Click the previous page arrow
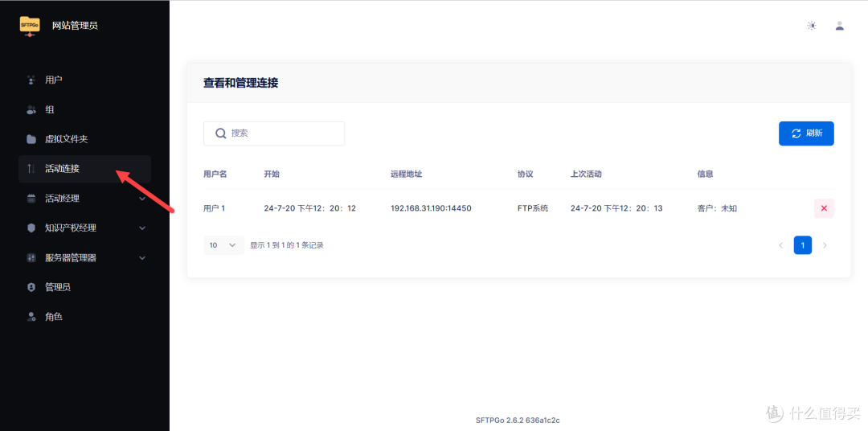Screen dimensions: 868x431 (x=780, y=245)
